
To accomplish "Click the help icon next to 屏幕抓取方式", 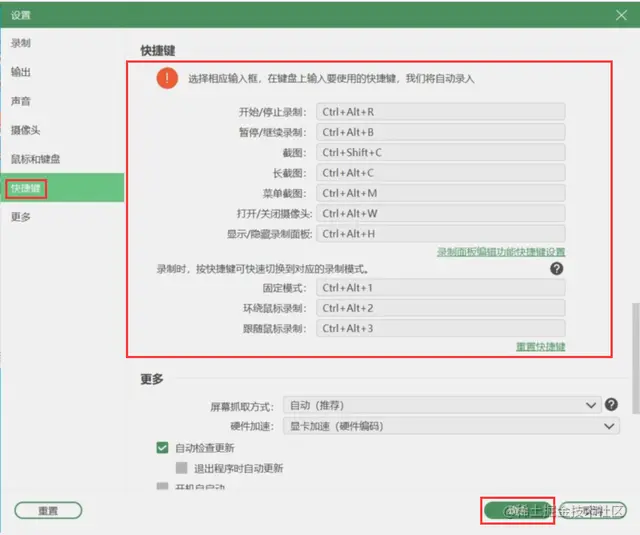I will [611, 404].
